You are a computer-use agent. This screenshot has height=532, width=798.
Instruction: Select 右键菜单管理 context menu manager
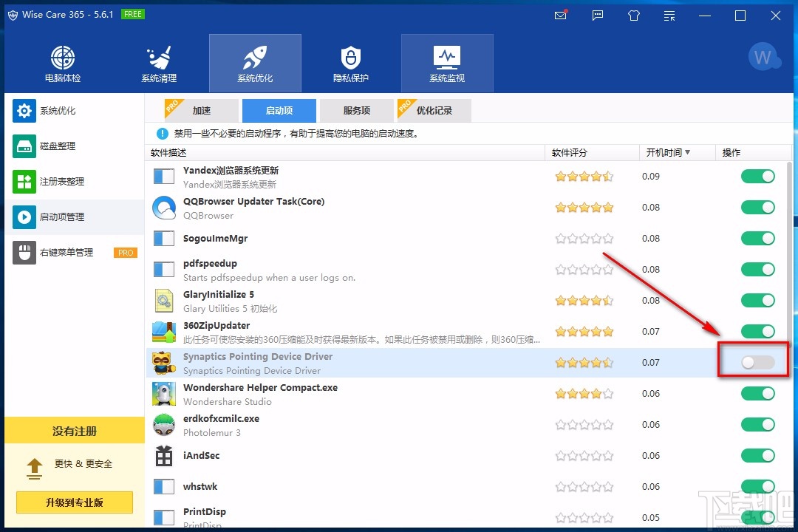click(75, 253)
